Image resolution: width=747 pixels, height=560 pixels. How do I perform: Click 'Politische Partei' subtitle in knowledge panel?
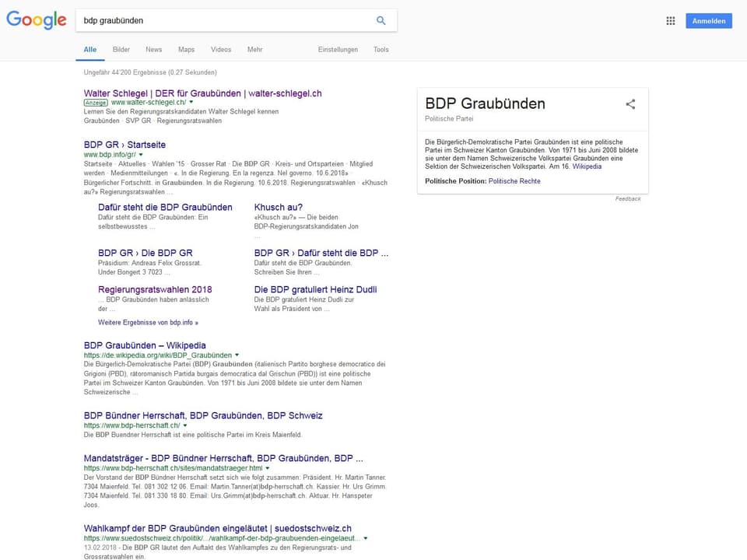coord(449,118)
